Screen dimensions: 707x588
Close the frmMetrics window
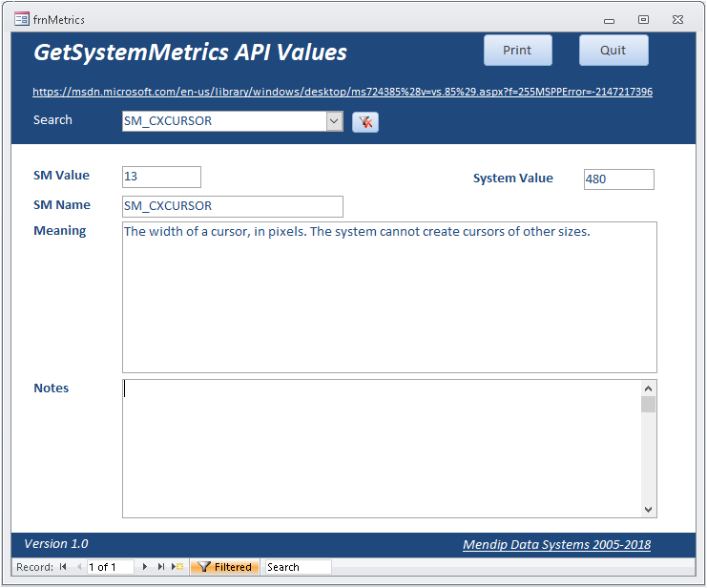coord(677,19)
